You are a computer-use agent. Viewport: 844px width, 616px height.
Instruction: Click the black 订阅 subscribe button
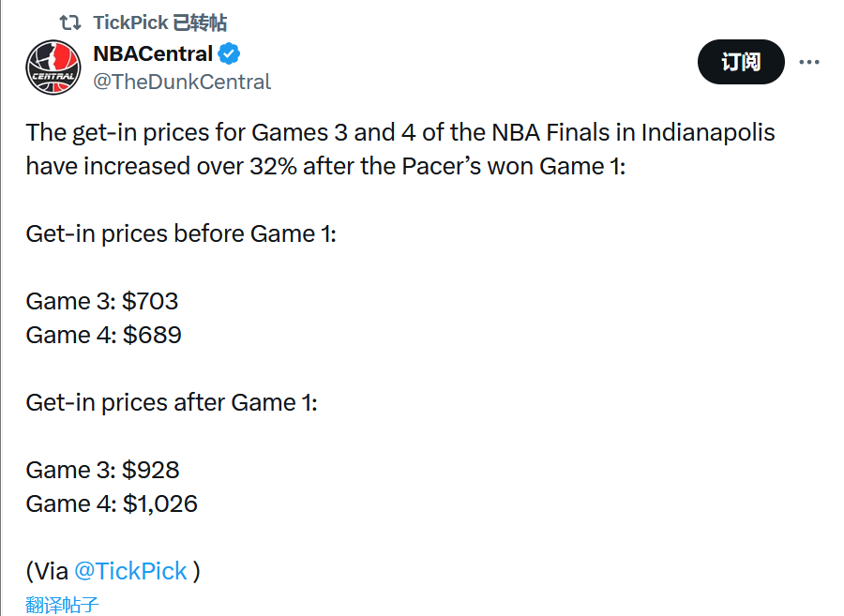tap(741, 62)
